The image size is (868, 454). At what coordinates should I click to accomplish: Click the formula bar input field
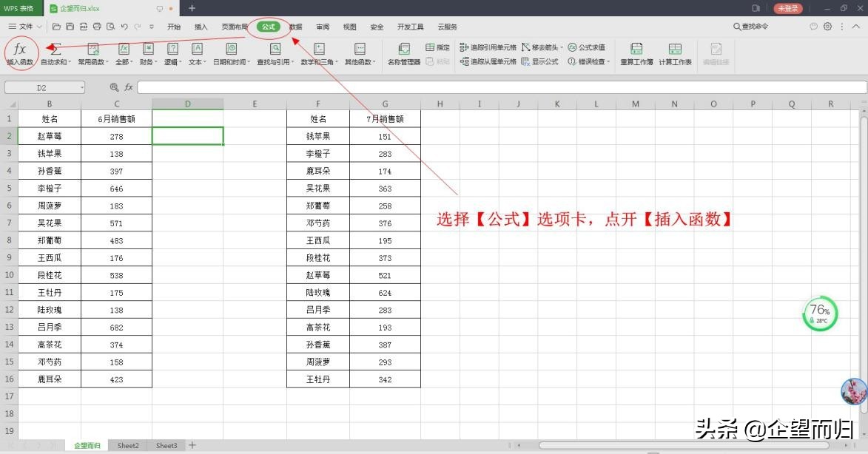point(502,87)
